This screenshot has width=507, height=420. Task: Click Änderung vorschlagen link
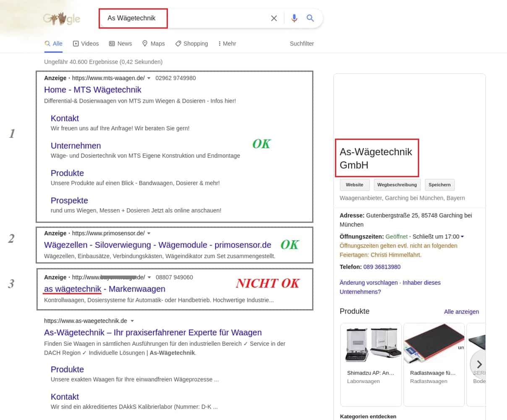pos(368,283)
